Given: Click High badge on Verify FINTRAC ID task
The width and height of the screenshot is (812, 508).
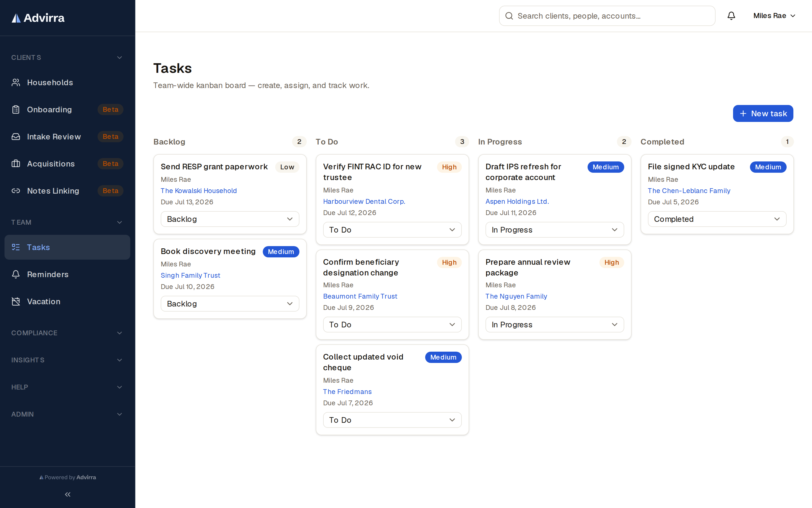Looking at the screenshot, I should pyautogui.click(x=449, y=167).
